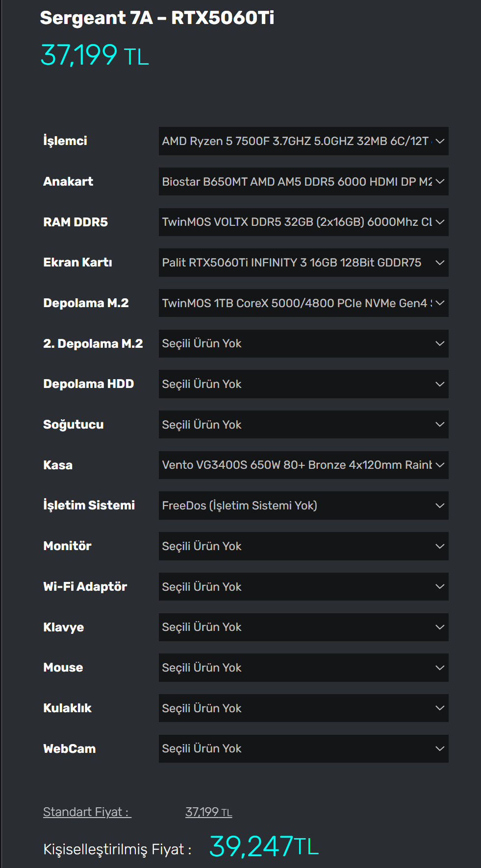Expand the Anakart motherboard selection
The width and height of the screenshot is (481, 868).
pos(303,182)
